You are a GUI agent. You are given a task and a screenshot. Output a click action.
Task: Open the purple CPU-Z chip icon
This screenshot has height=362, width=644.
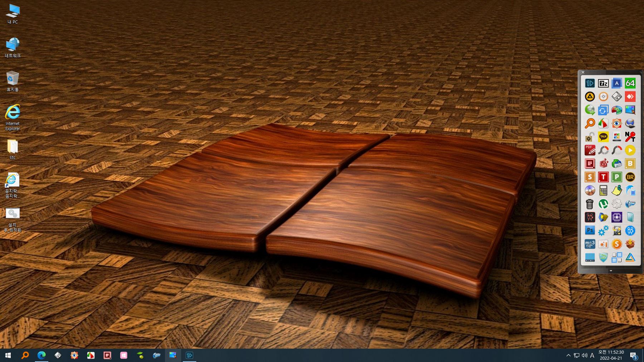616,217
